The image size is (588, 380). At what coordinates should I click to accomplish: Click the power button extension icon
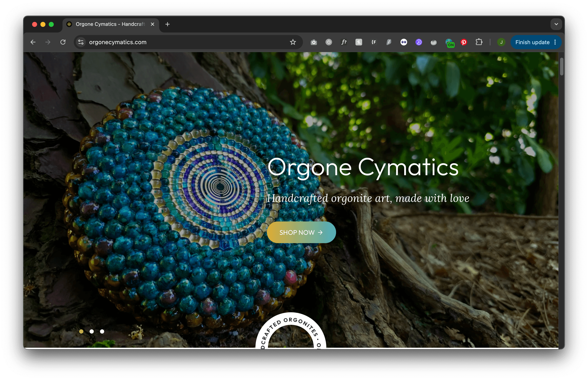click(329, 42)
